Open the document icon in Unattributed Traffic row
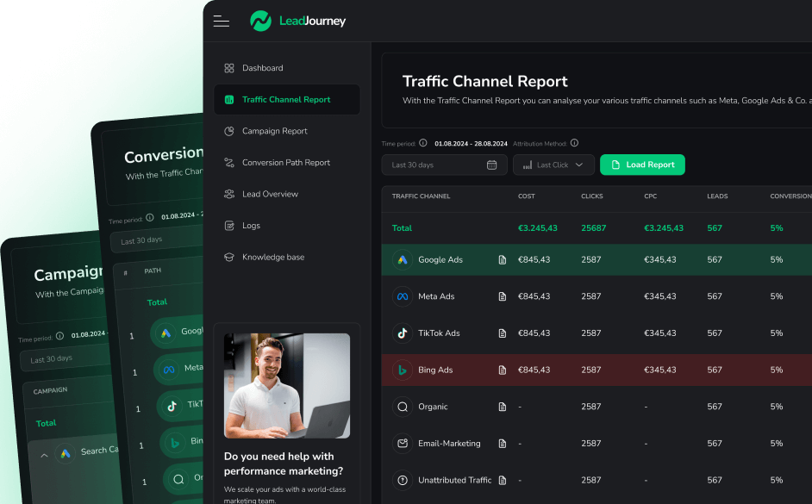Screen dimensions: 812x504 [503, 480]
